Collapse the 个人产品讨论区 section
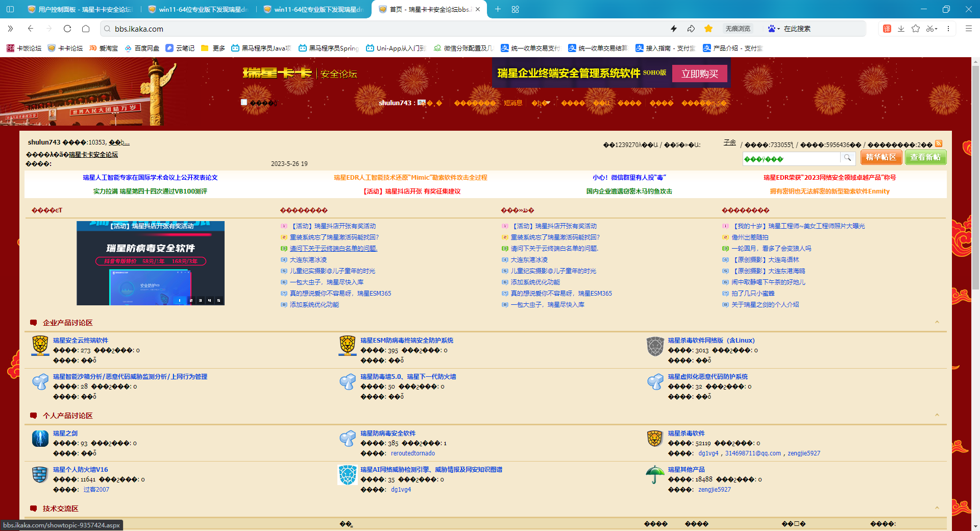The width and height of the screenshot is (980, 531). [937, 415]
